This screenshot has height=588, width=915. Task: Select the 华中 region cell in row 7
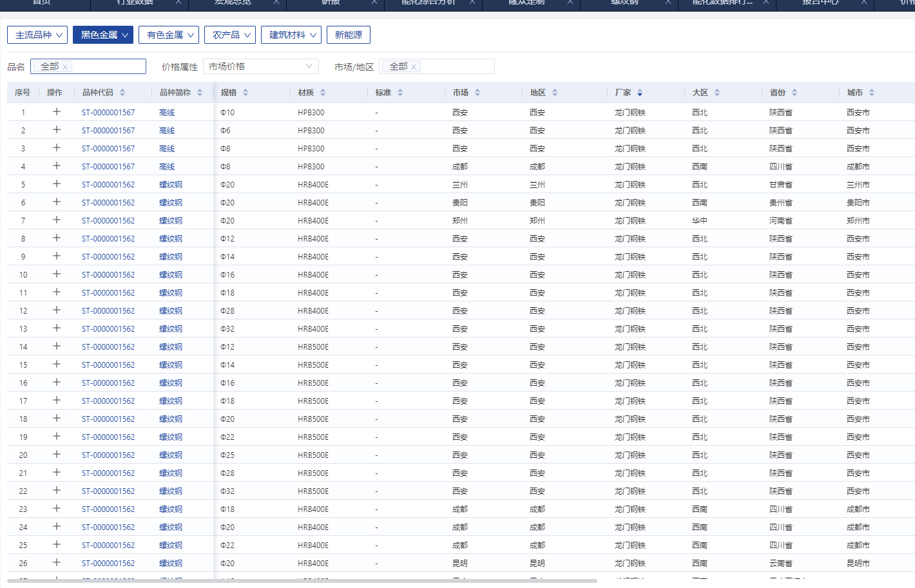700,220
